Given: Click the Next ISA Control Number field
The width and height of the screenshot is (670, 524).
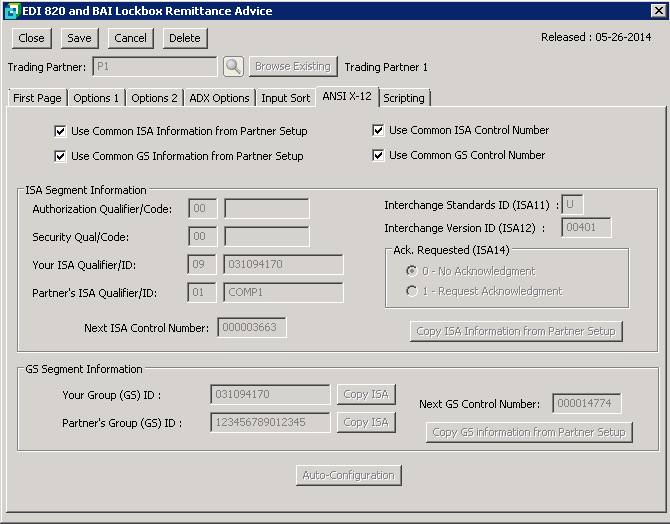Looking at the screenshot, I should (x=252, y=327).
